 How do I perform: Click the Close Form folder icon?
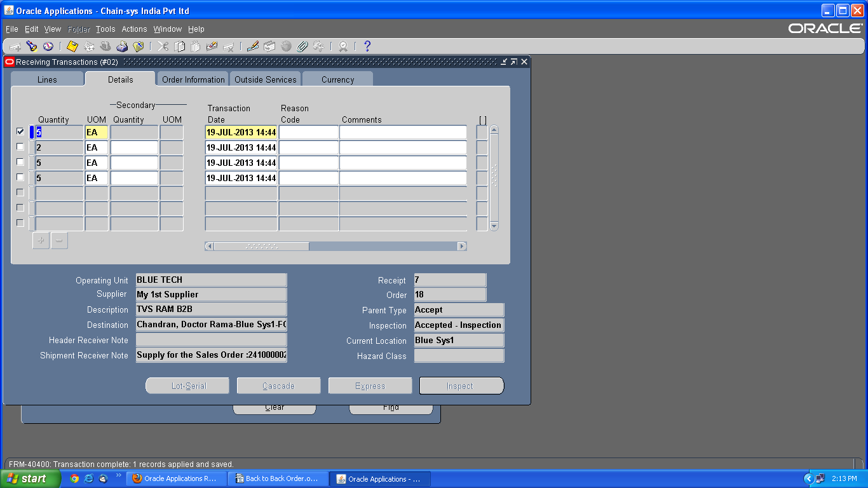click(139, 46)
